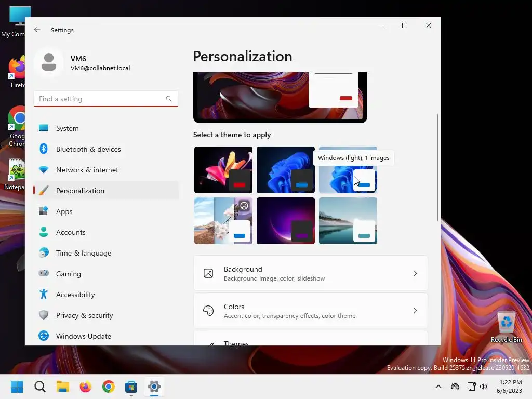Click the Time & language label
Image resolution: width=532 pixels, height=399 pixels.
[84, 253]
